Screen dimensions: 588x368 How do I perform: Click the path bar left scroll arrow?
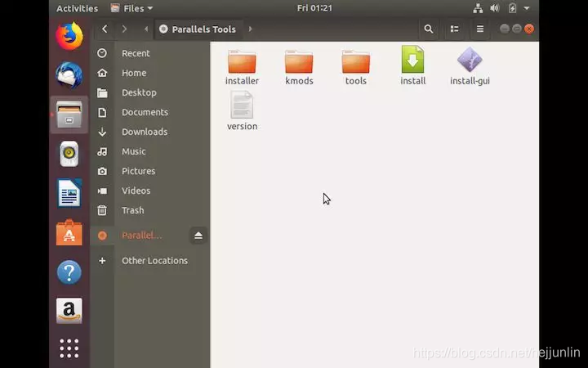[146, 29]
